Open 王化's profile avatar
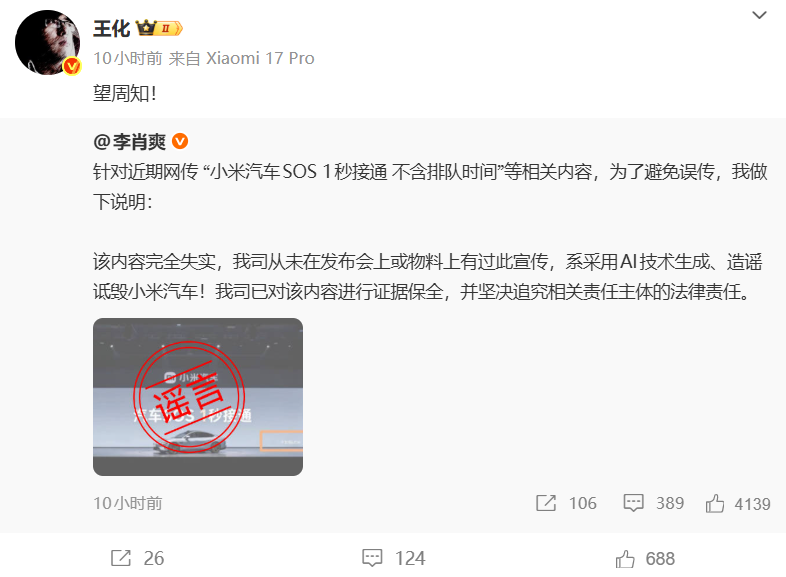The image size is (786, 577). pos(48,43)
